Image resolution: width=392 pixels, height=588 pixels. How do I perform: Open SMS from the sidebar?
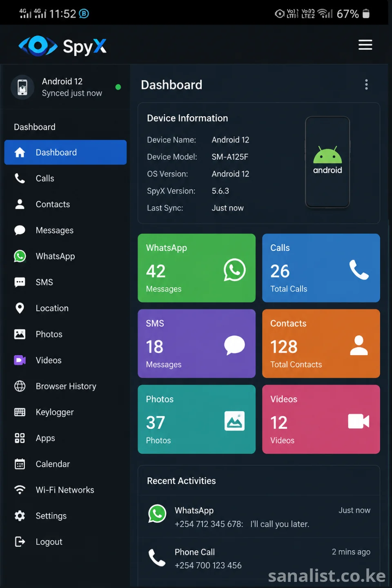[x=65, y=282]
